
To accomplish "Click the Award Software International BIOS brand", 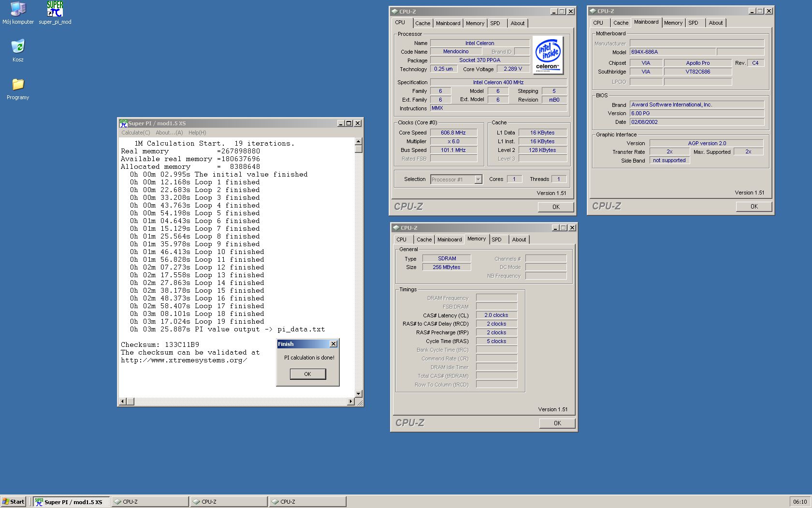I will [x=697, y=105].
